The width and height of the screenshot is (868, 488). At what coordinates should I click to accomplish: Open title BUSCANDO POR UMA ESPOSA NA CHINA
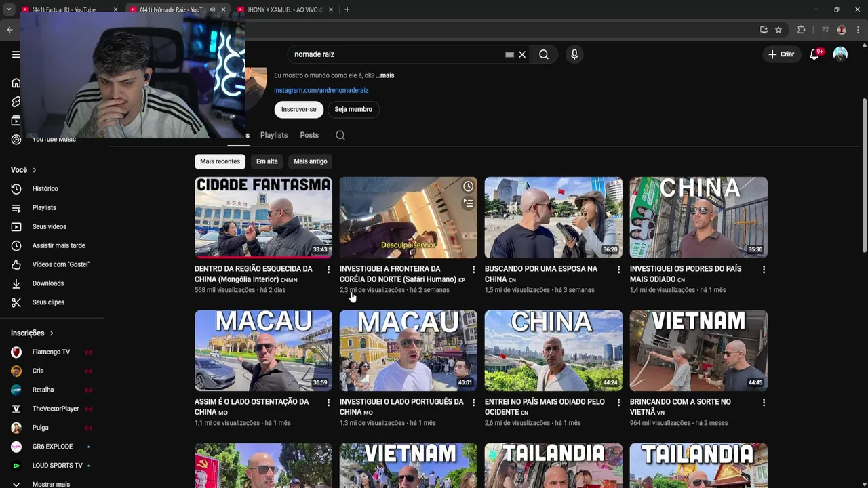pyautogui.click(x=541, y=274)
